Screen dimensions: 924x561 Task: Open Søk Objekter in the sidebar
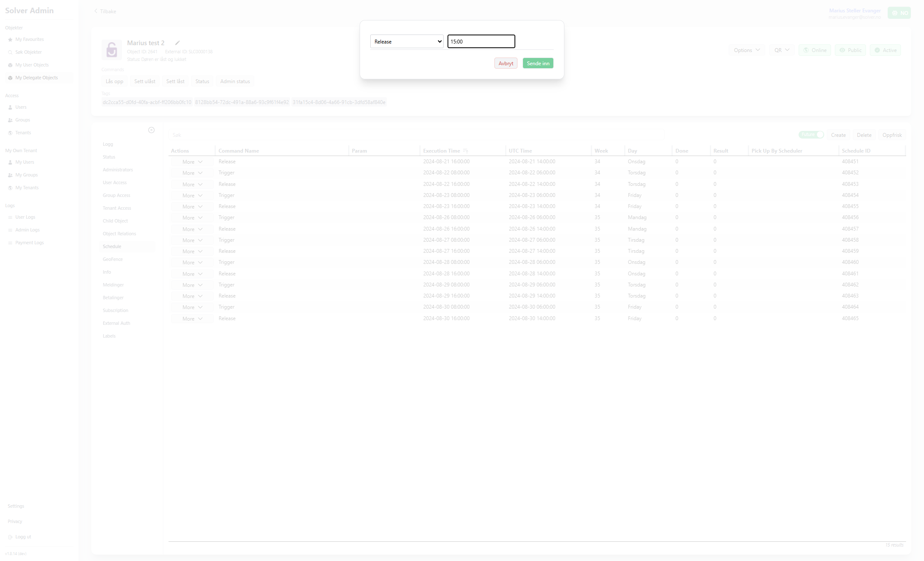(29, 52)
